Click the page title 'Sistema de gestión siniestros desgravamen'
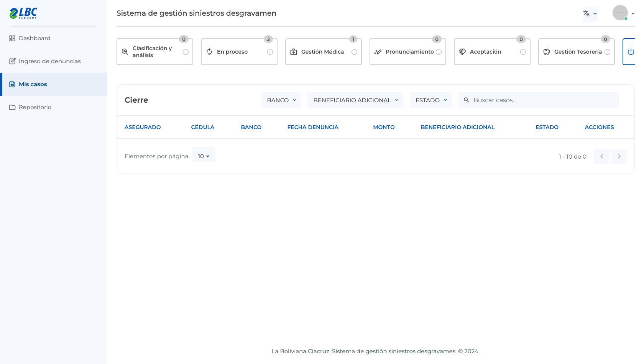The width and height of the screenshot is (644, 364). point(196,13)
